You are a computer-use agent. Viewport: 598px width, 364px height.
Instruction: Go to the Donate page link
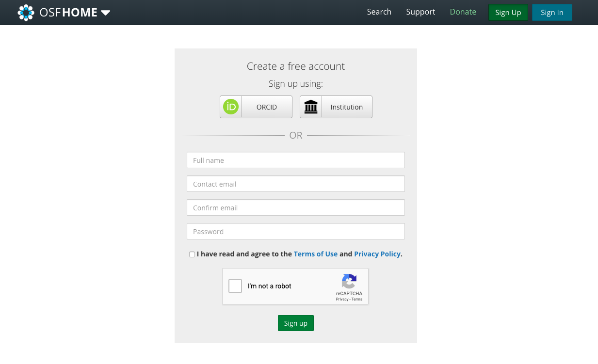(x=463, y=12)
